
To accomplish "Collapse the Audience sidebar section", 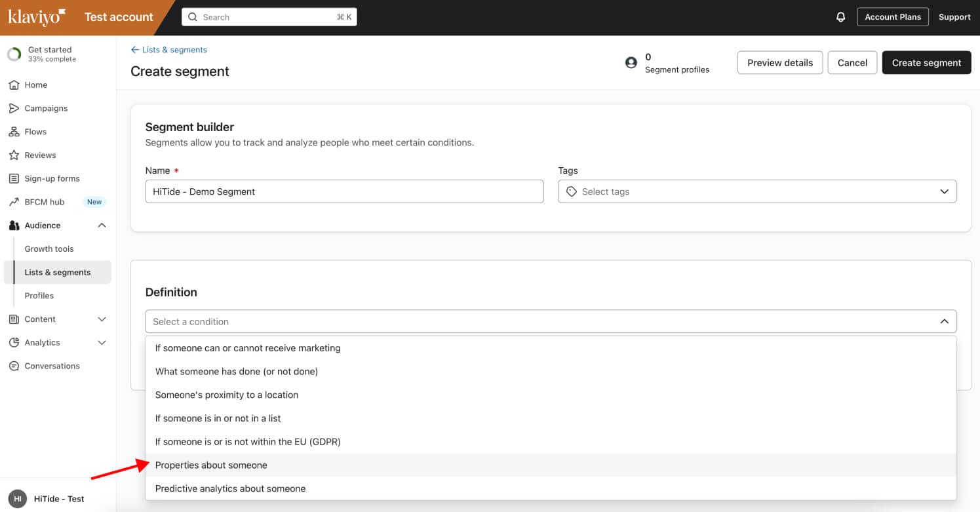I will (x=102, y=226).
